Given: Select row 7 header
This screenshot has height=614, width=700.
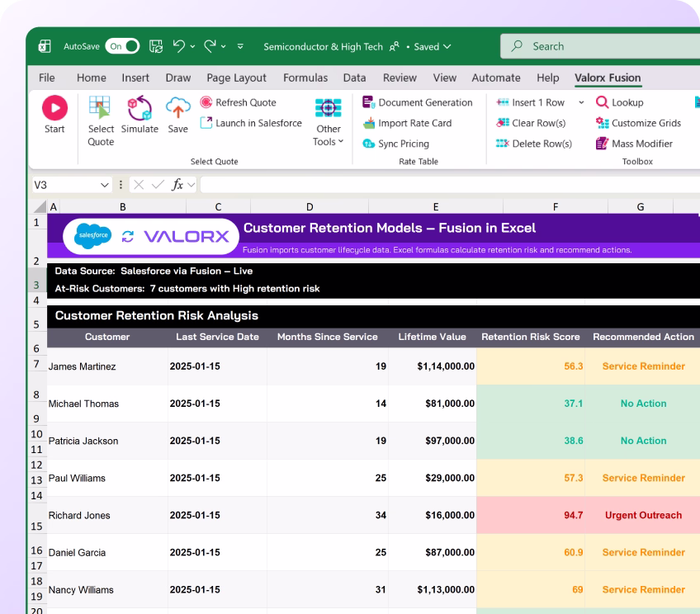Looking at the screenshot, I should [x=36, y=364].
